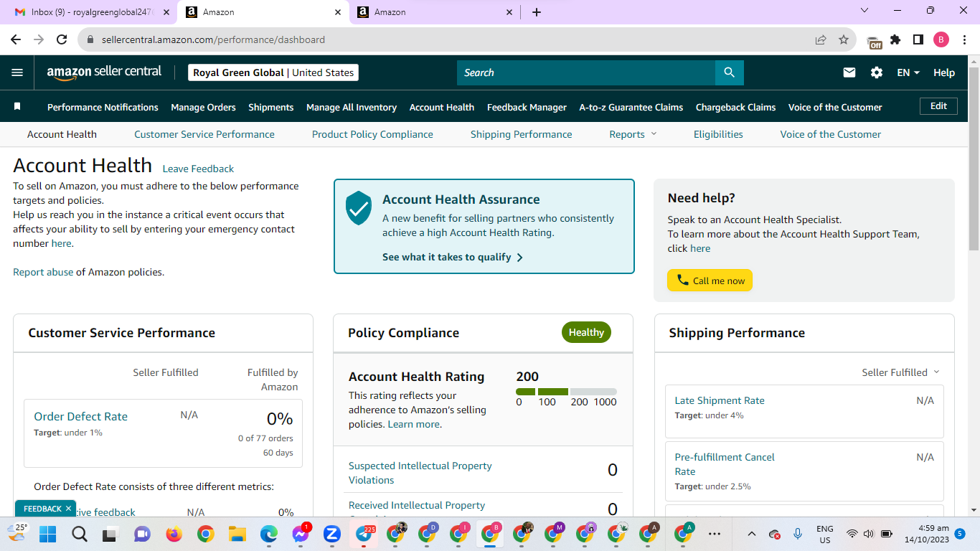Open the Order Defect Rate link

coord(80,416)
